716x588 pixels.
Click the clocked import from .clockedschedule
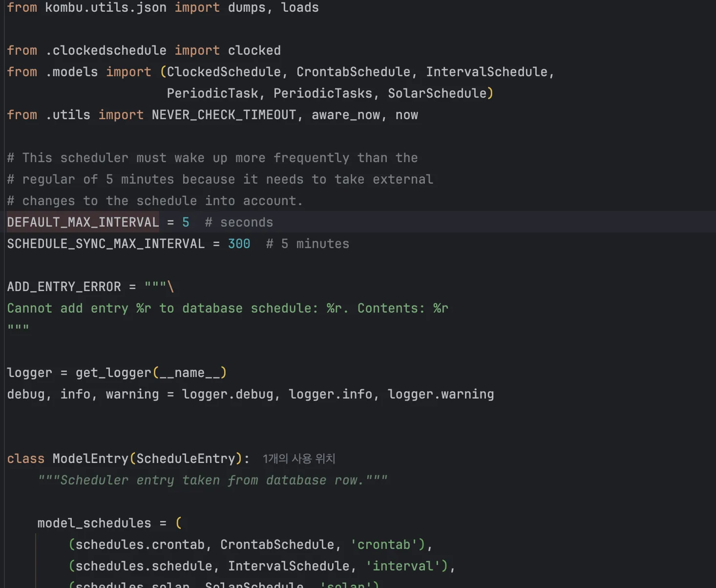tap(254, 50)
